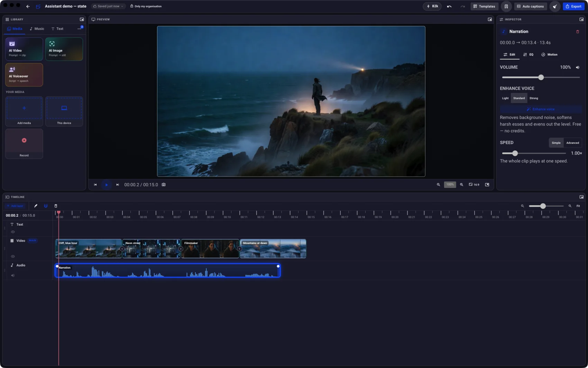Click the redo arrow icon

tap(462, 6)
